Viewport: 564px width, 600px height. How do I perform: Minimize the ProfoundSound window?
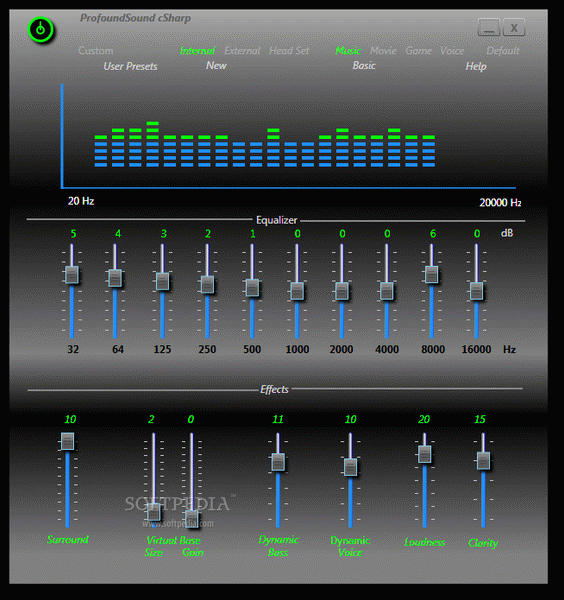pyautogui.click(x=489, y=28)
